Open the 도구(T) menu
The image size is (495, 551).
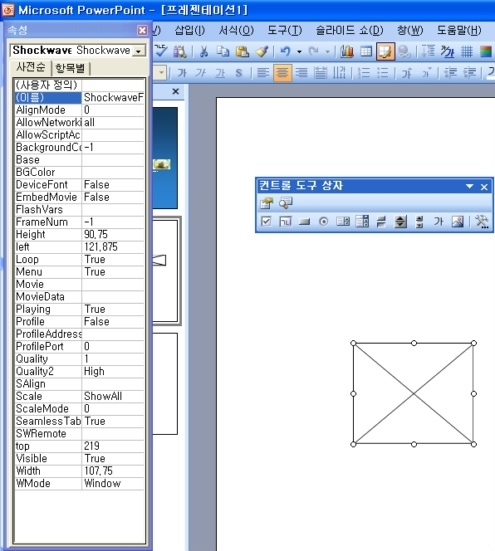pos(285,31)
